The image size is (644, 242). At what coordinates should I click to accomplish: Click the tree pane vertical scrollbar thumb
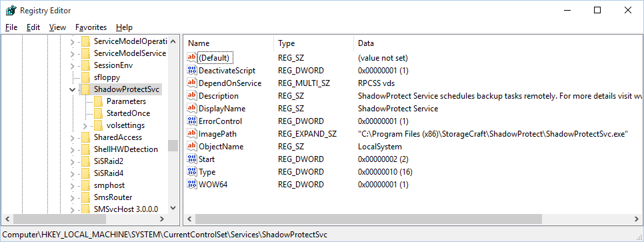[173, 145]
